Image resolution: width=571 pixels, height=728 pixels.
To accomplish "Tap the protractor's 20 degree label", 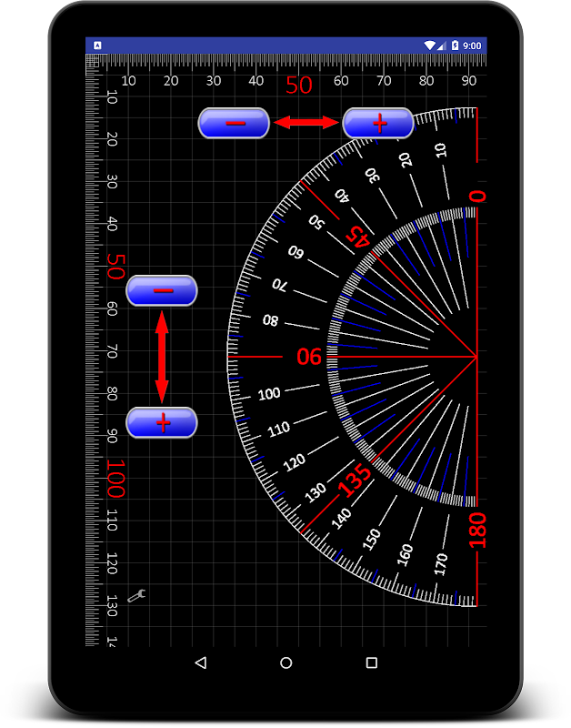I will click(x=406, y=160).
